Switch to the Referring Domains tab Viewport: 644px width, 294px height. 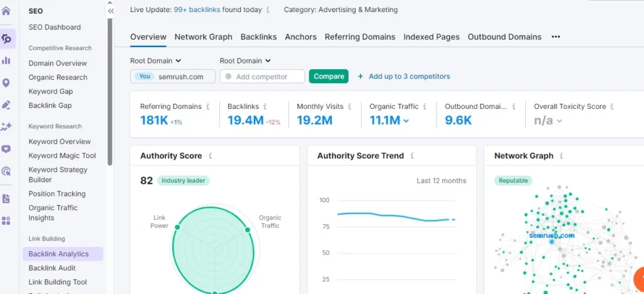click(360, 37)
